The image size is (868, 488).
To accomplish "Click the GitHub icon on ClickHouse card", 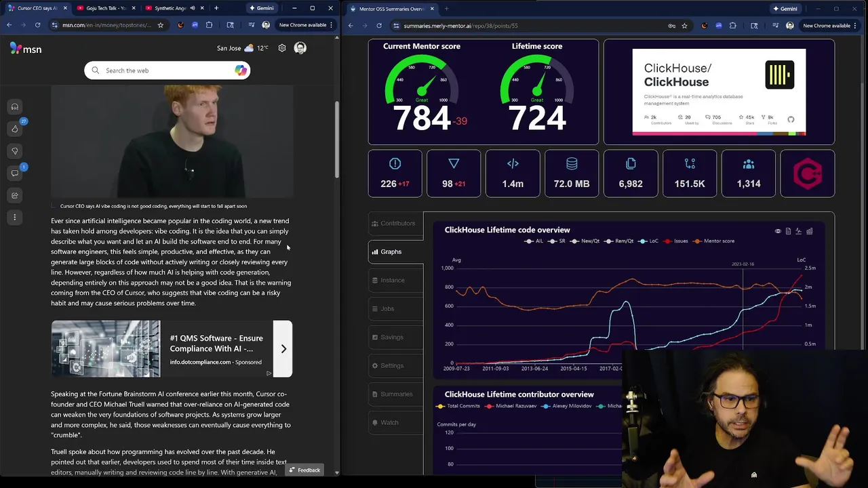I will (791, 119).
